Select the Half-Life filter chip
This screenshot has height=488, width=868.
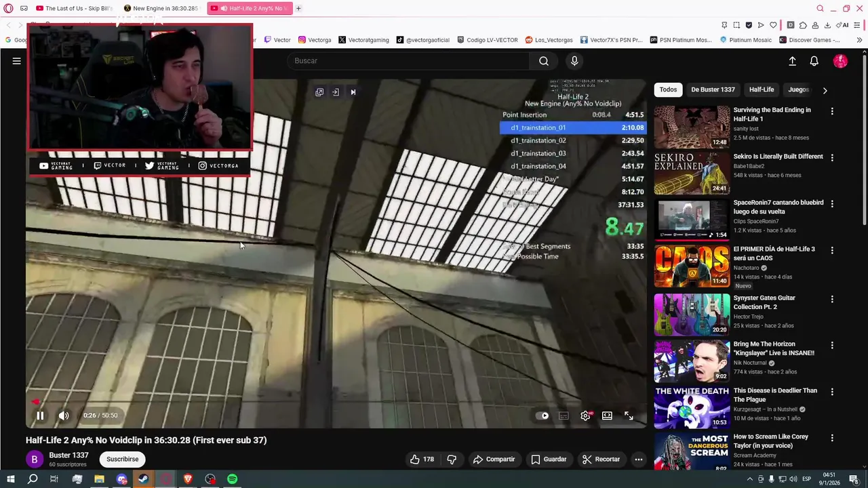762,89
